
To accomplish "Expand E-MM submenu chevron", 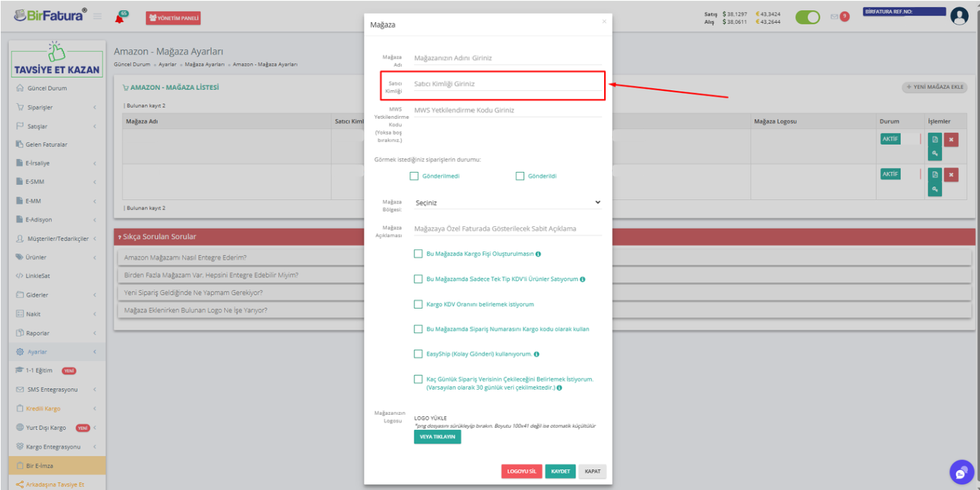I will pos(94,201).
